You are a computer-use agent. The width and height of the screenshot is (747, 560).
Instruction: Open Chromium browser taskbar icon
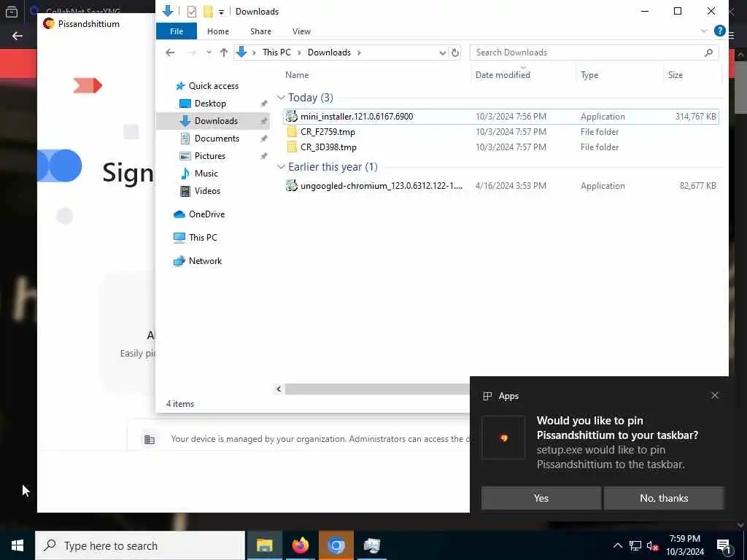pyautogui.click(x=336, y=545)
